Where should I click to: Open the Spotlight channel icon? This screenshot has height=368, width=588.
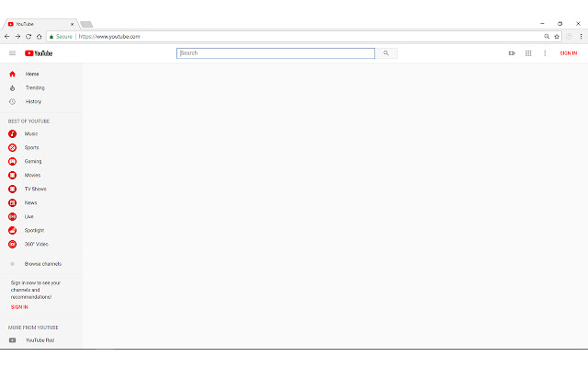click(12, 230)
